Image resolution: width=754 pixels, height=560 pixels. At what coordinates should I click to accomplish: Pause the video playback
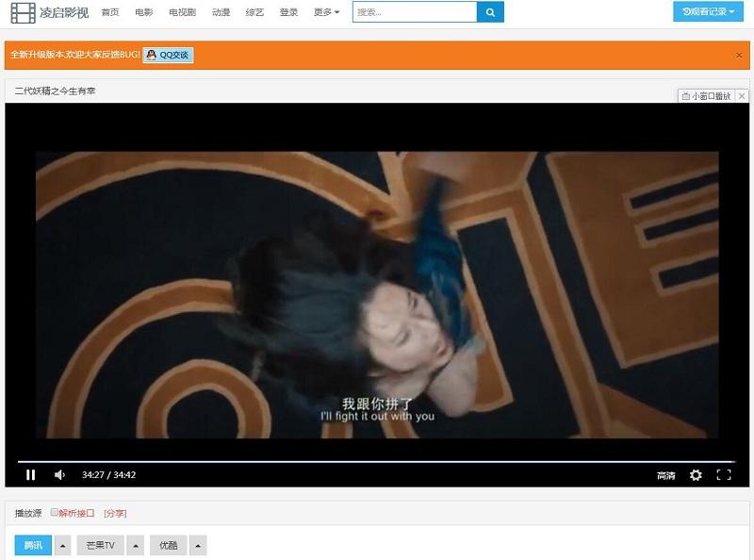pos(30,475)
